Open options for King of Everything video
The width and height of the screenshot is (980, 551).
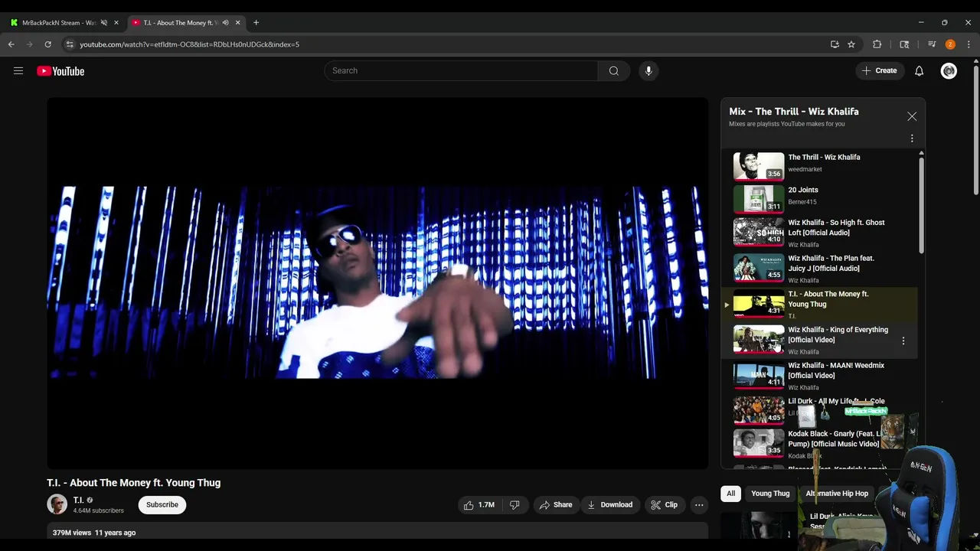[903, 341]
